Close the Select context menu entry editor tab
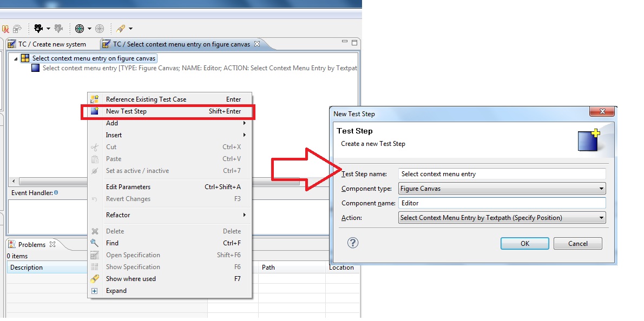The image size is (644, 321). (257, 44)
